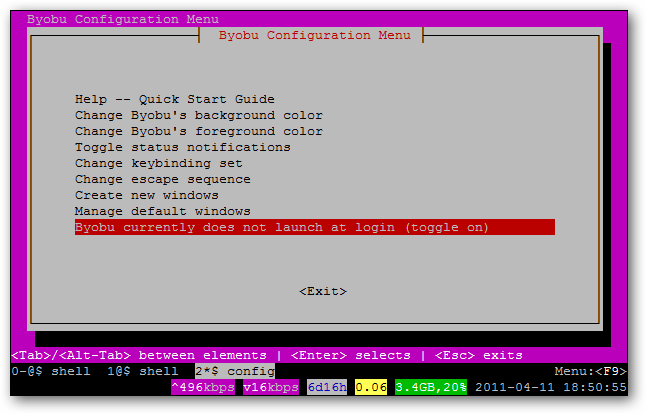The image size is (646, 414).
Task: Click the 3.4GB,20% memory status
Action: (x=431, y=387)
